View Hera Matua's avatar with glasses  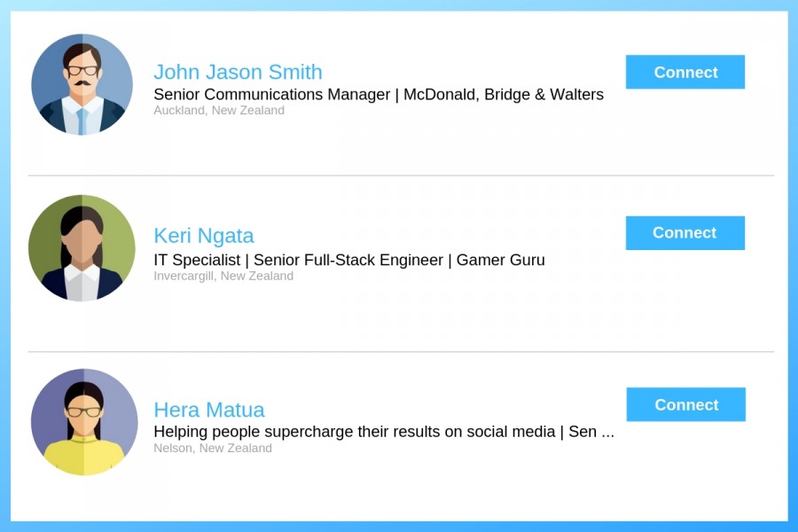pos(84,422)
